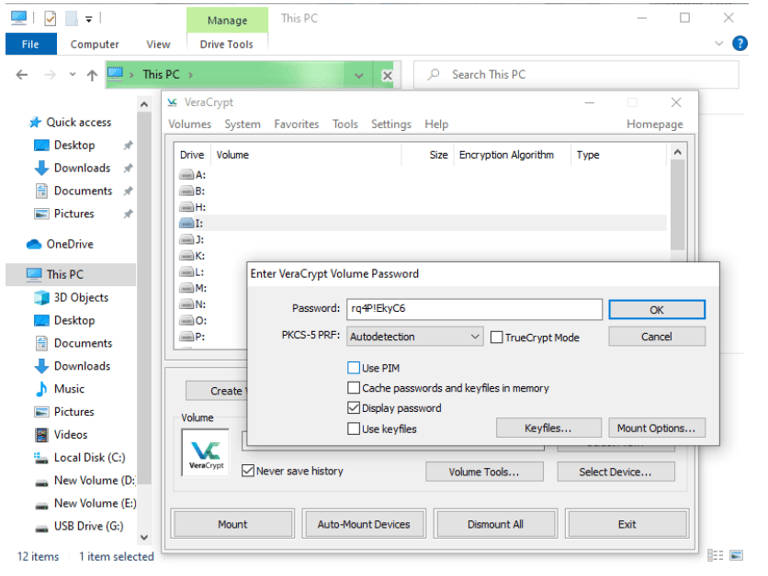The height and width of the screenshot is (576, 768).
Task: Switch to Explorer Computer tab
Action: (95, 44)
